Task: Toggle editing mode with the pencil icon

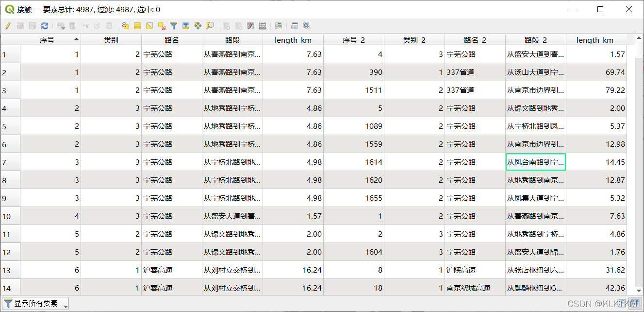Action: coord(8,26)
